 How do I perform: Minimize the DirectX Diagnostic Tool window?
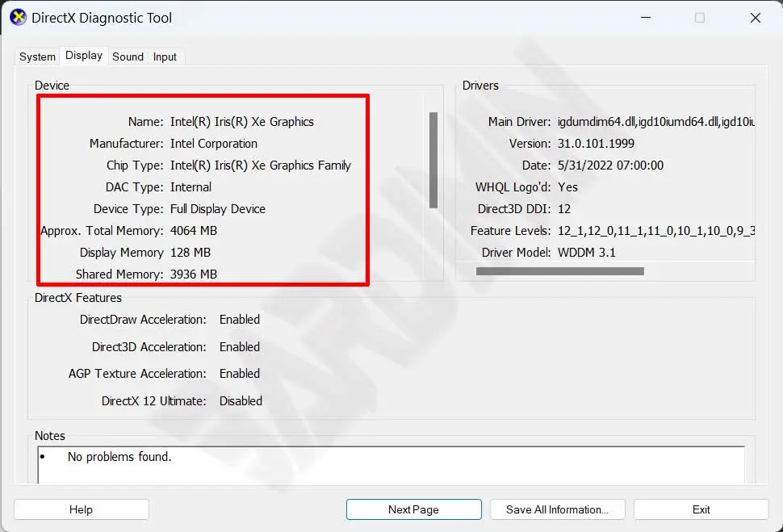[646, 18]
